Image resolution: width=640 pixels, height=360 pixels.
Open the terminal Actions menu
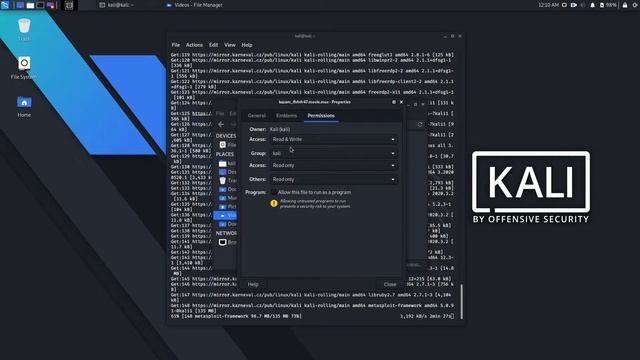194,45
